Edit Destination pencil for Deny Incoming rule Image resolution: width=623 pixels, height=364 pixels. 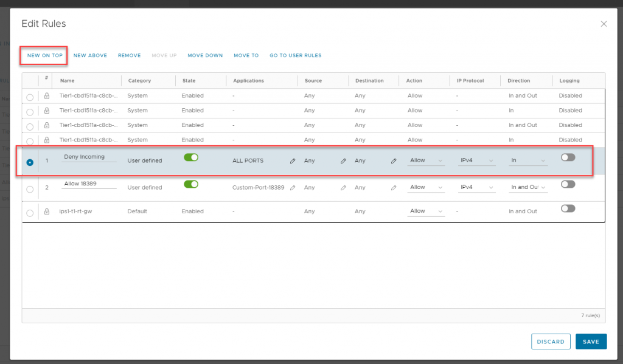point(394,161)
